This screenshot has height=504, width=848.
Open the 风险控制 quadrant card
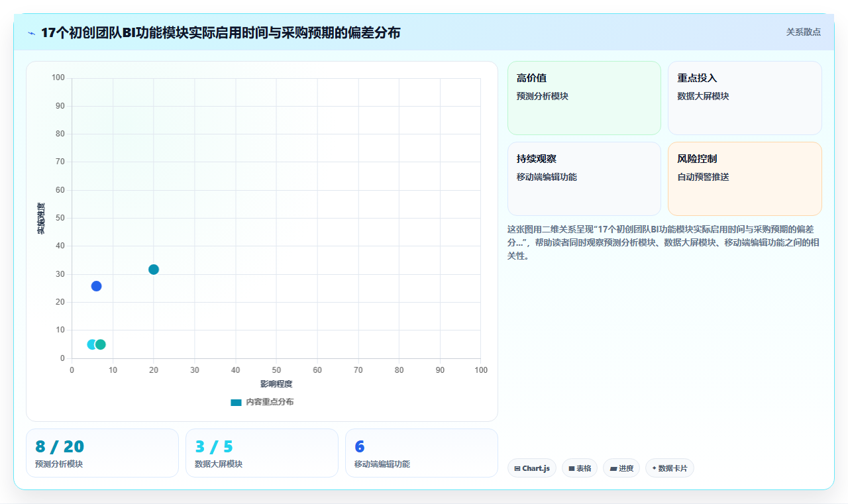tap(745, 179)
